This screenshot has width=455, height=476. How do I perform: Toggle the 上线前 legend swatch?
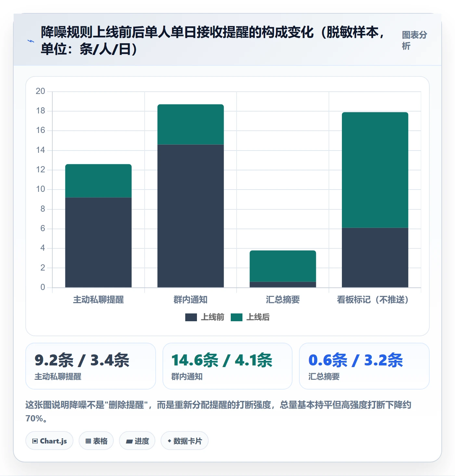pyautogui.click(x=191, y=317)
